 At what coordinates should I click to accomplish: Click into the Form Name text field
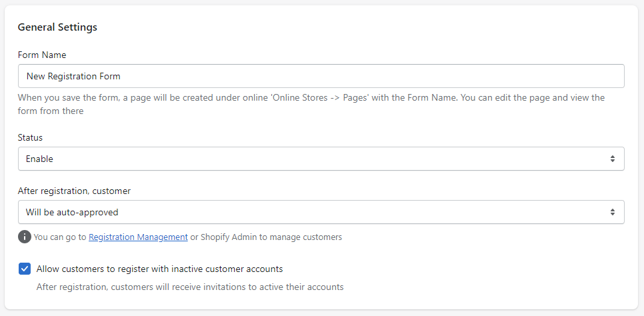pos(320,76)
